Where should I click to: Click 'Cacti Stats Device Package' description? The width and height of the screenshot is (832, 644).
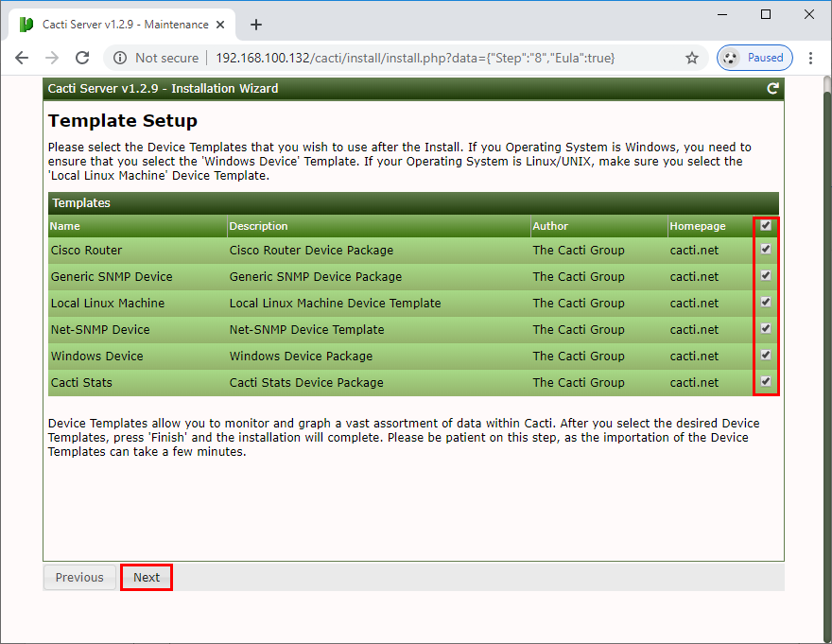coord(306,383)
